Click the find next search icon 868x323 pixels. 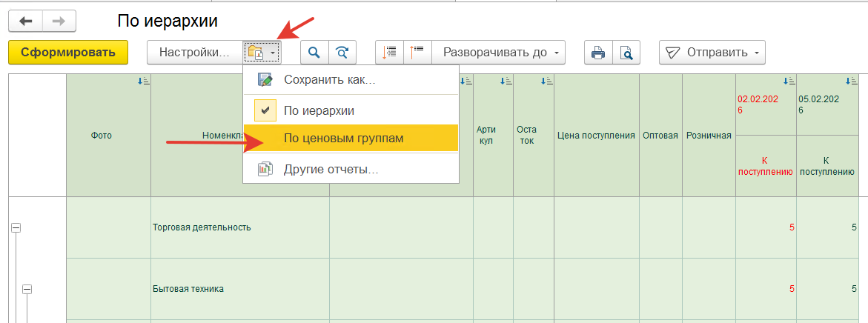pyautogui.click(x=342, y=53)
